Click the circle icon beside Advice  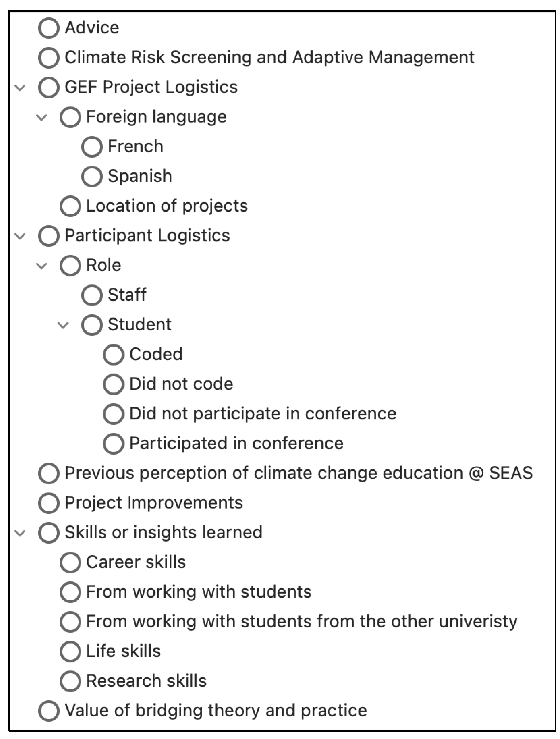point(49,28)
